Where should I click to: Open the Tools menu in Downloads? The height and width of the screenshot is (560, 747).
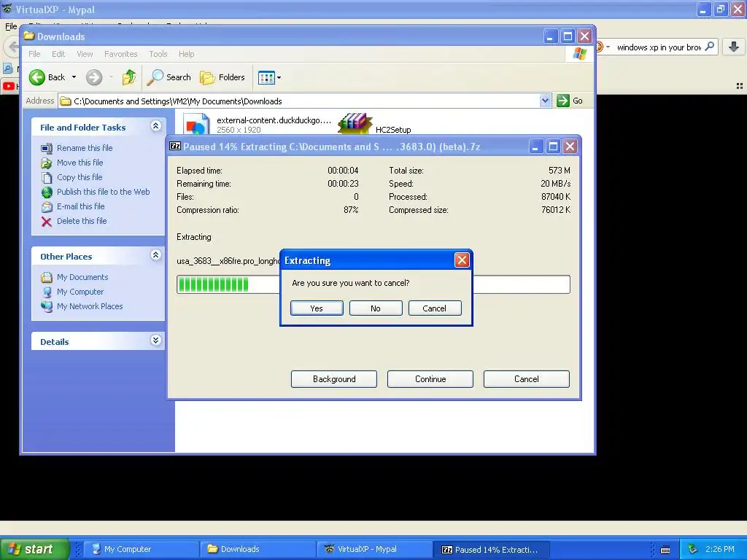pyautogui.click(x=158, y=54)
